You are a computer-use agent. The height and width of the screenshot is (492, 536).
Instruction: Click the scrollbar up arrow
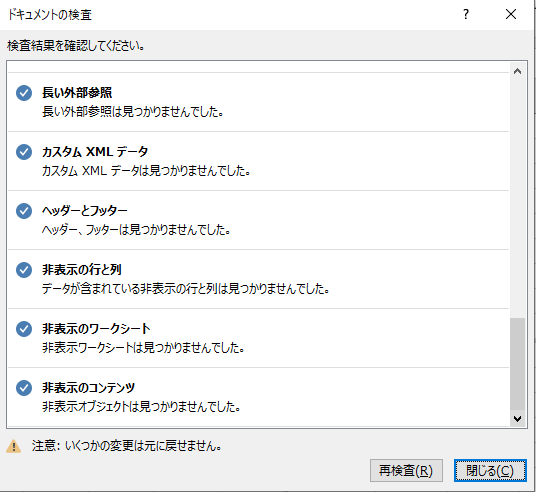coord(517,71)
